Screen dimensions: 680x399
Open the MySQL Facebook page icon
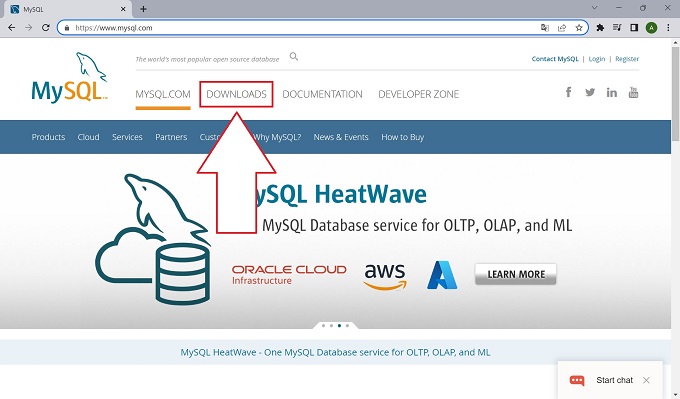(568, 92)
